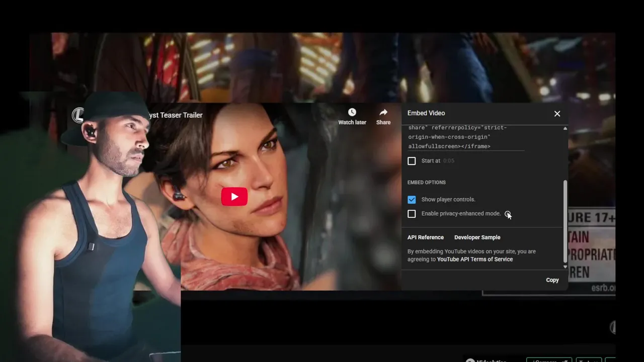Click the Teaser Trailer video title
Screen dimensions: 644x362
175,115
